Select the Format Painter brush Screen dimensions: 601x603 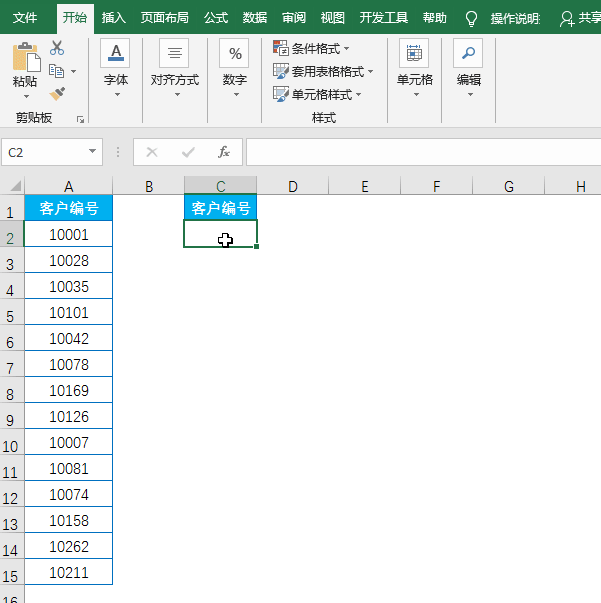[57, 94]
